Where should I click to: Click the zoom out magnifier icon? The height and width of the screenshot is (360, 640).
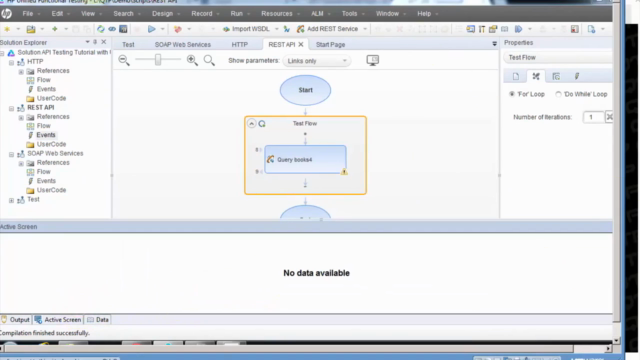[124, 60]
